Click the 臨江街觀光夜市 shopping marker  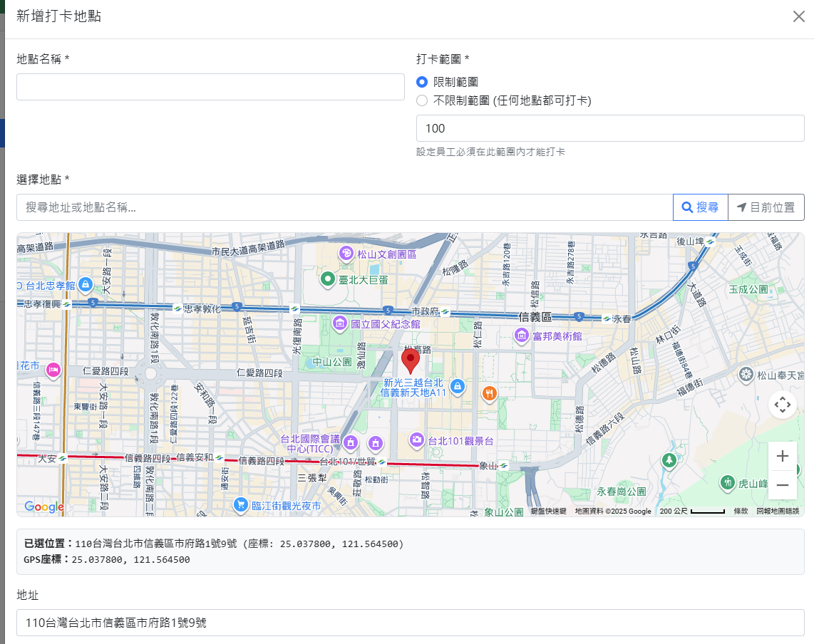click(242, 505)
